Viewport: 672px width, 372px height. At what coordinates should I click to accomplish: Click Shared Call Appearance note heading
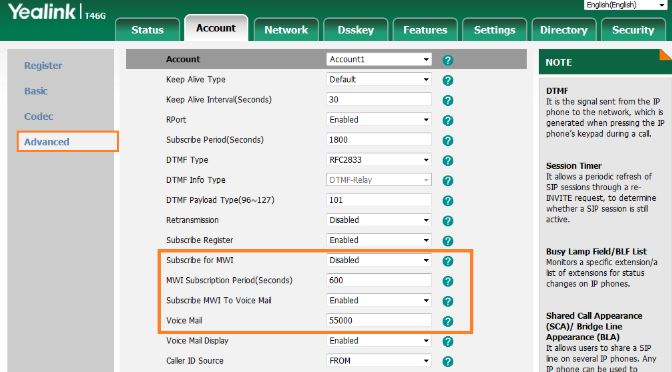(594, 326)
